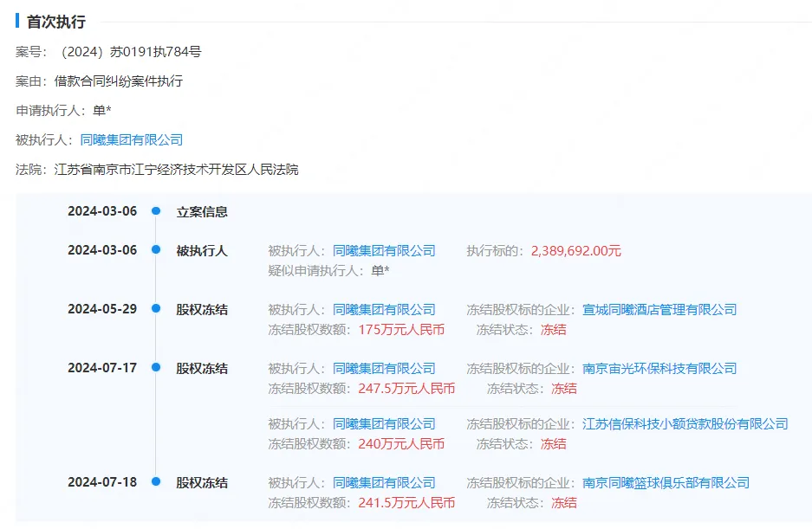
Task: Select frozen amount 175万元人民币
Action: click(401, 330)
